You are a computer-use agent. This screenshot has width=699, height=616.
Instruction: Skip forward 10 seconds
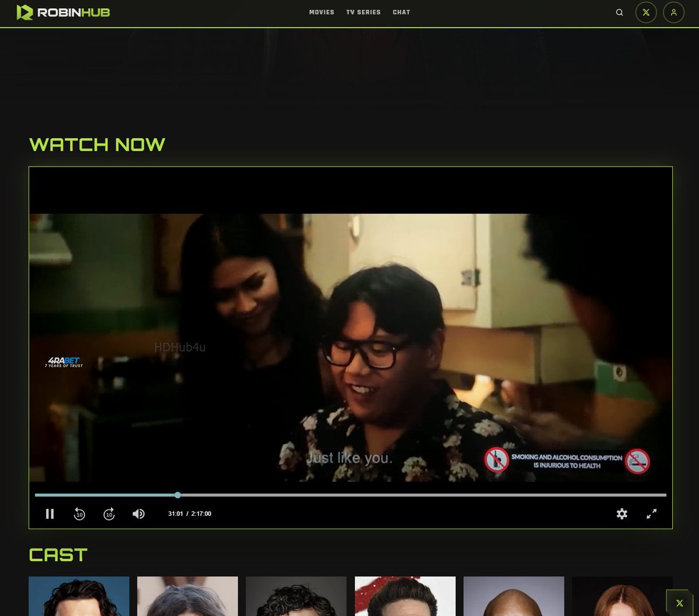(109, 514)
